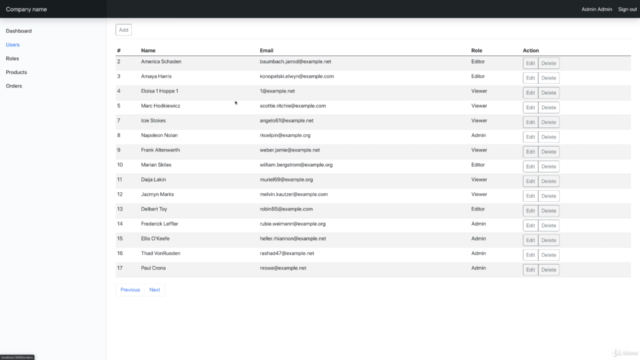This screenshot has width=640, height=360.
Task: Navigate to the Orders page
Action: 14,86
